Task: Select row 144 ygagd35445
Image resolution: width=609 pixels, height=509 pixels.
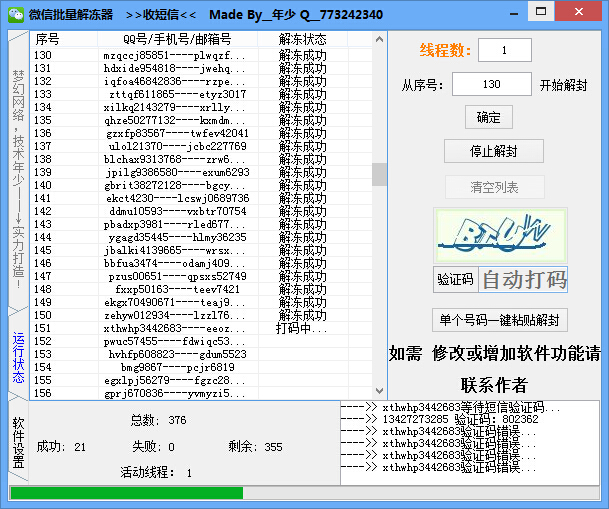Action: coord(201,237)
